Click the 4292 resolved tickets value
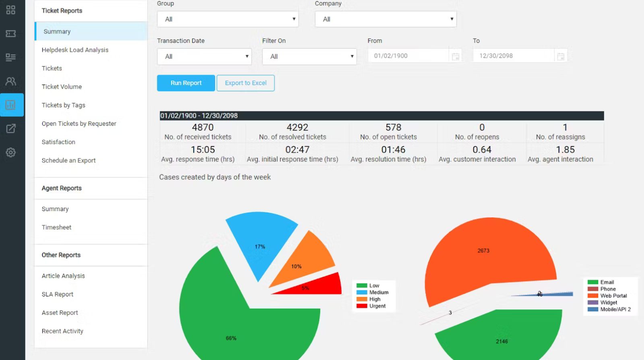The width and height of the screenshot is (644, 360). (297, 127)
